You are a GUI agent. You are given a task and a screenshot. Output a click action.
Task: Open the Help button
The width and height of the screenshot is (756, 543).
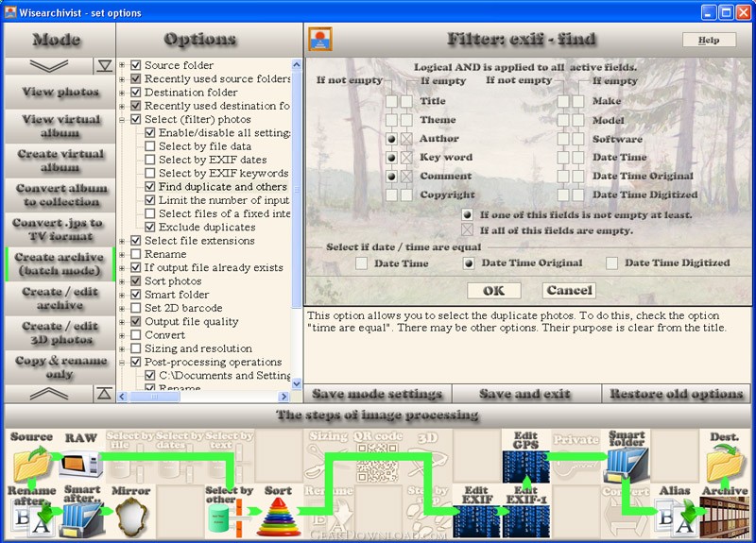coord(709,40)
